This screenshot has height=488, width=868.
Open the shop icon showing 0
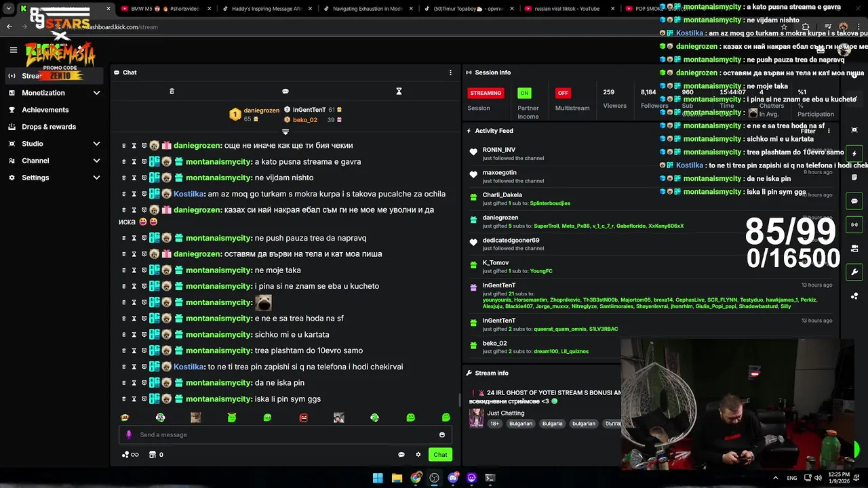(156, 455)
